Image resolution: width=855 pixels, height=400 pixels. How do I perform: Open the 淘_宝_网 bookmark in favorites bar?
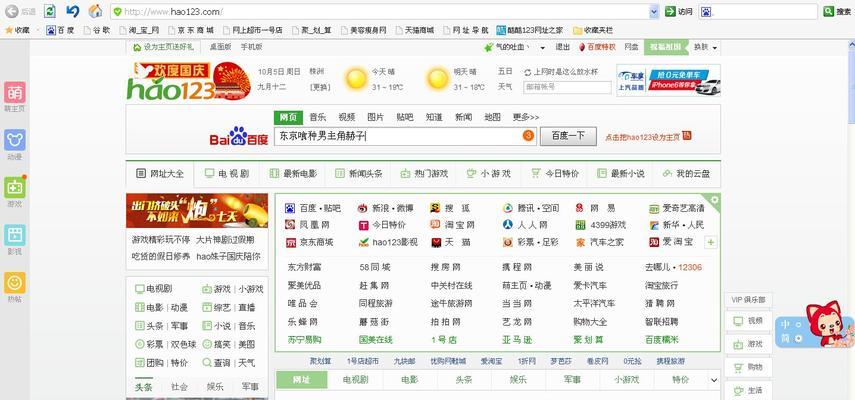(139, 30)
